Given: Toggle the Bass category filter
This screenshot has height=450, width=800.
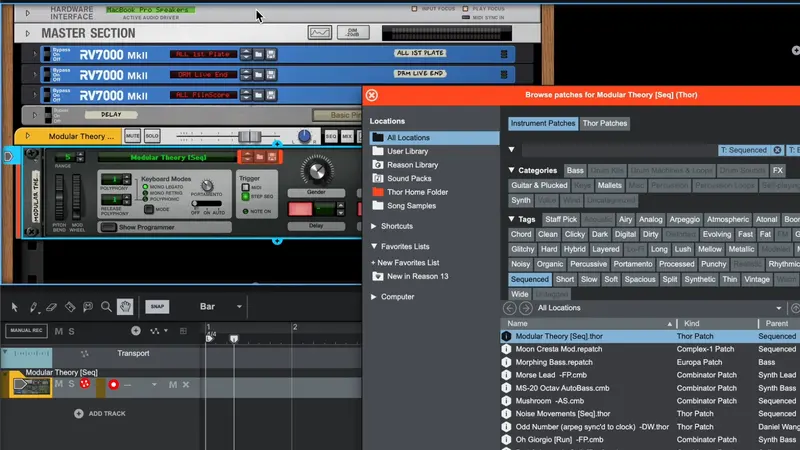Looking at the screenshot, I should click(x=574, y=170).
